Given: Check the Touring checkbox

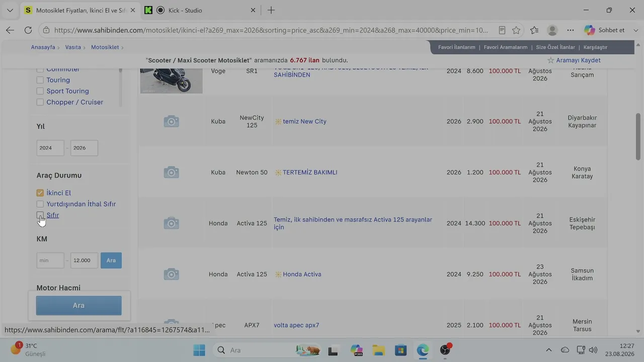Looking at the screenshot, I should (x=40, y=80).
